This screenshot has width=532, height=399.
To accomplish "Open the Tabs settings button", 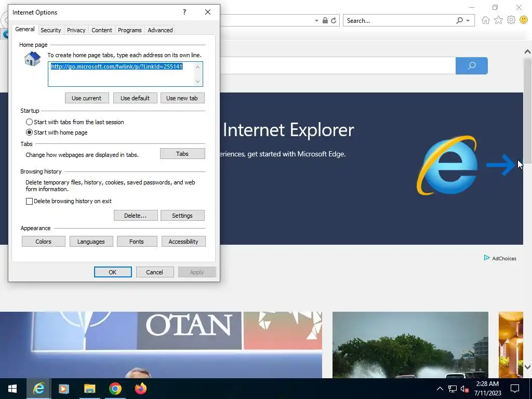I will click(182, 154).
